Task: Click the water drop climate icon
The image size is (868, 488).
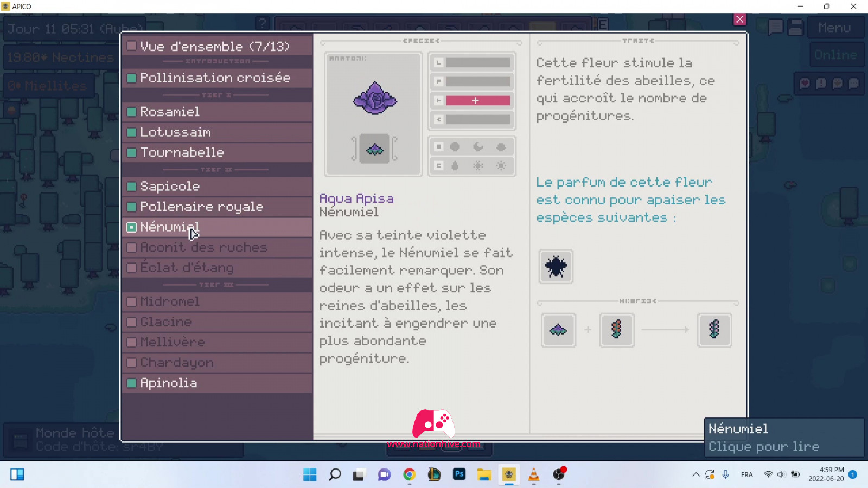Action: coord(455,165)
